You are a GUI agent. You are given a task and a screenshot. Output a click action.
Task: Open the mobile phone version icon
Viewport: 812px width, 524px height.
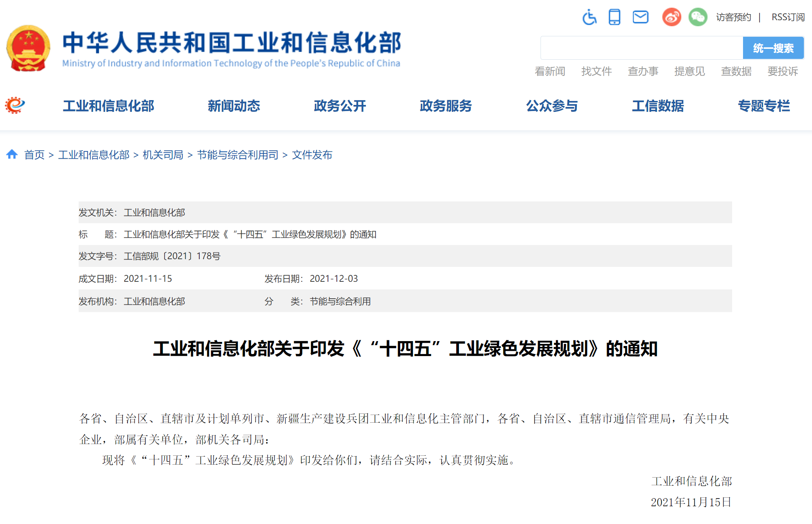(x=614, y=17)
